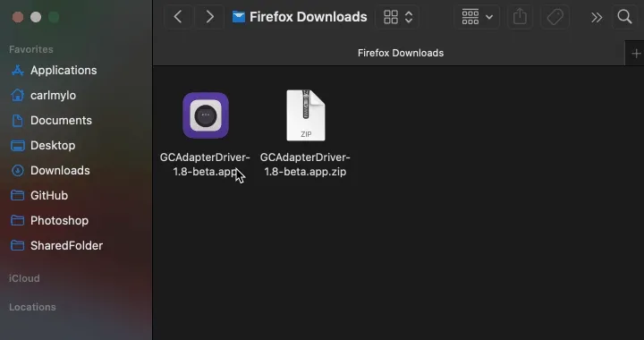The width and height of the screenshot is (644, 340).
Task: Click the blue Firefox Downloads folder icon in title
Action: point(239,17)
